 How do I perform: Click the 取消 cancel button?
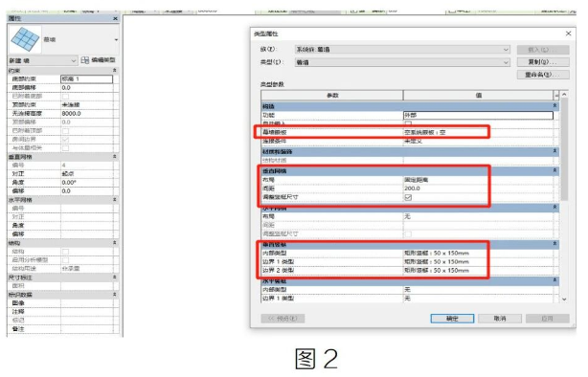[500, 319]
